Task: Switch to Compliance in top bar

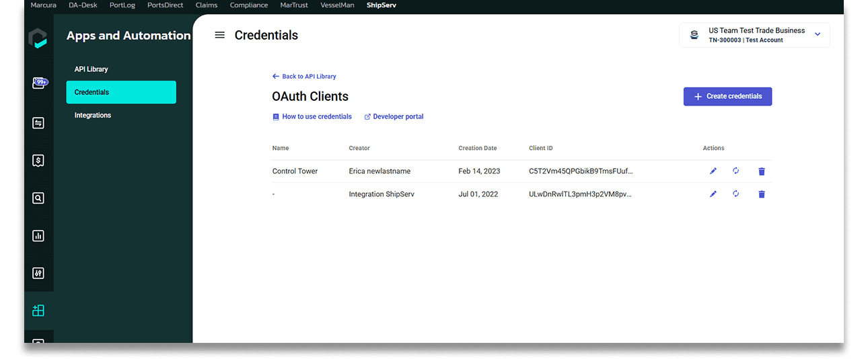Action: pyautogui.click(x=249, y=5)
